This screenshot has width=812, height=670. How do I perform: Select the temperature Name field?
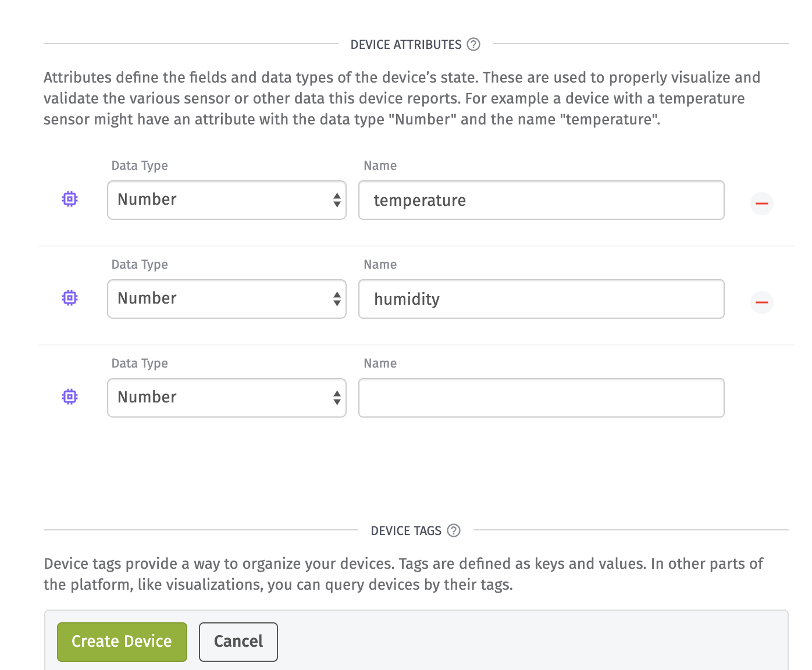tap(541, 200)
